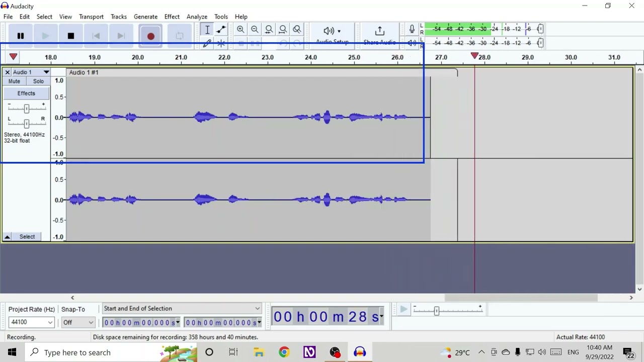Open track Effects panel
Viewport: 644px width, 362px height.
click(26, 94)
